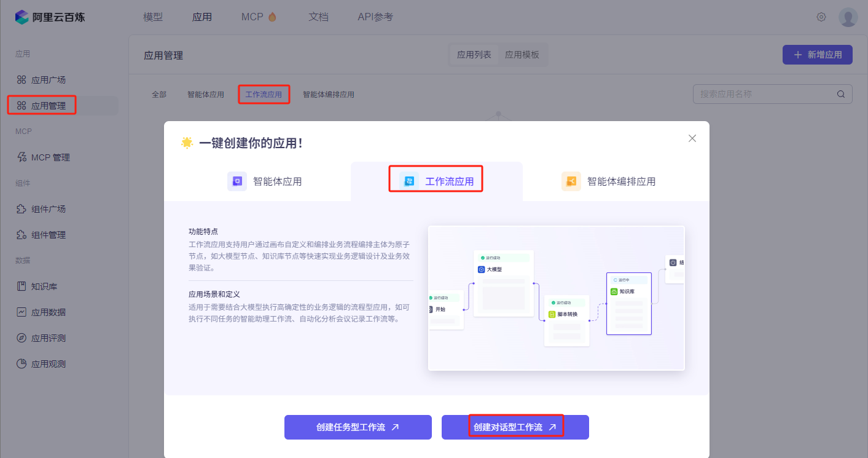This screenshot has height=458, width=868.
Task: Click the 应用场景和定义 heading text
Action: (x=214, y=294)
